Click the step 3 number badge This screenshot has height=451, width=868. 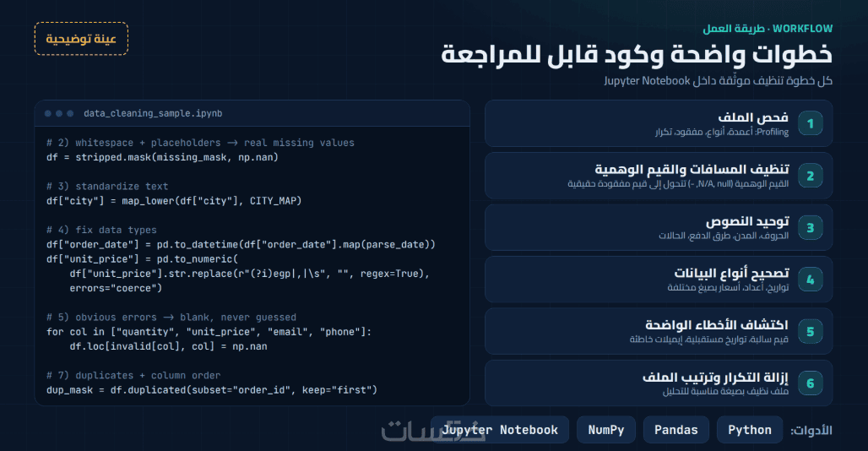(810, 227)
